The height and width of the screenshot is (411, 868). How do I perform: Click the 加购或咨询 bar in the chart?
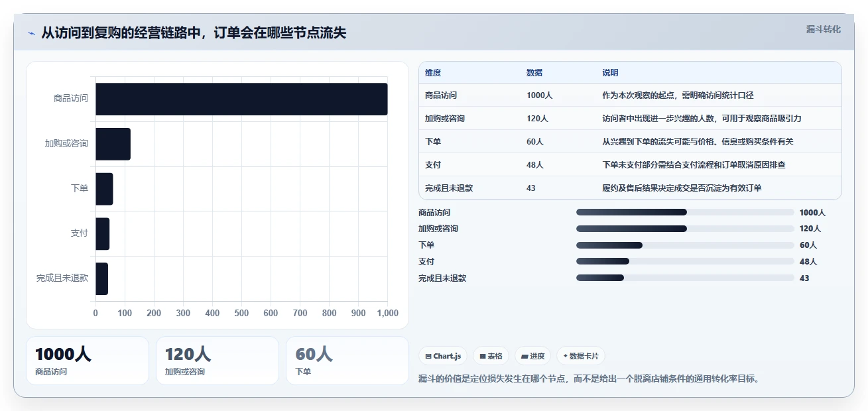coord(113,144)
